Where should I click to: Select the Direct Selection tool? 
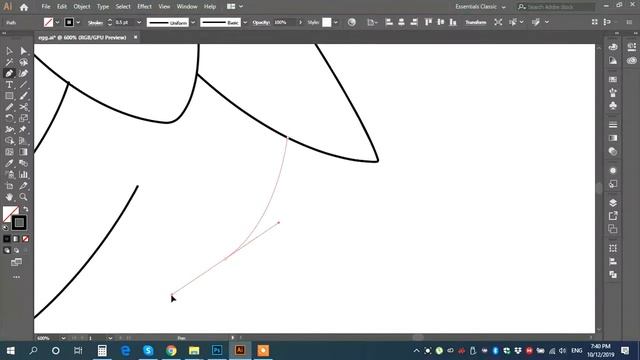pos(23,51)
